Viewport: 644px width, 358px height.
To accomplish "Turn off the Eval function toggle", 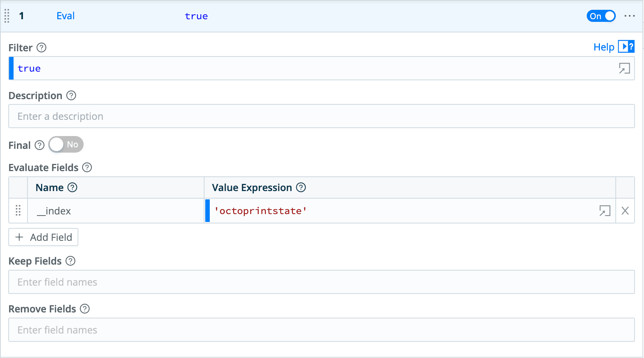I will [601, 16].
